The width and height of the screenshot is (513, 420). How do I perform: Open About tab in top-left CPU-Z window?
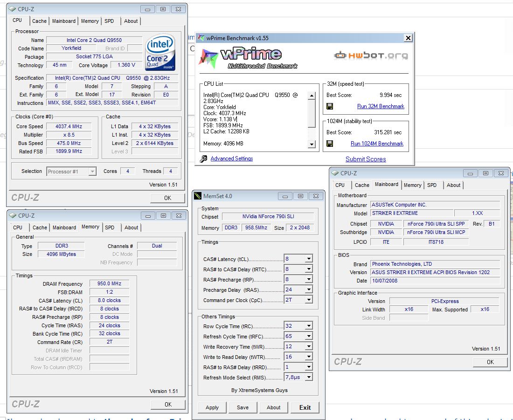(x=131, y=21)
